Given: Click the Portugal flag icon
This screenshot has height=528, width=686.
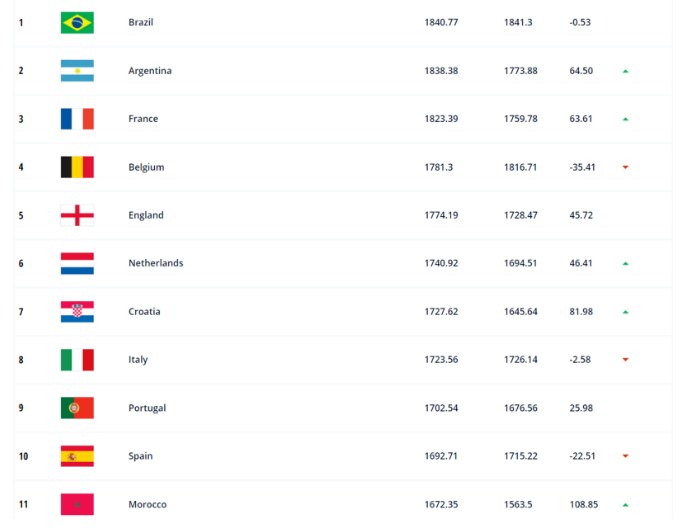Looking at the screenshot, I should pyautogui.click(x=77, y=408).
